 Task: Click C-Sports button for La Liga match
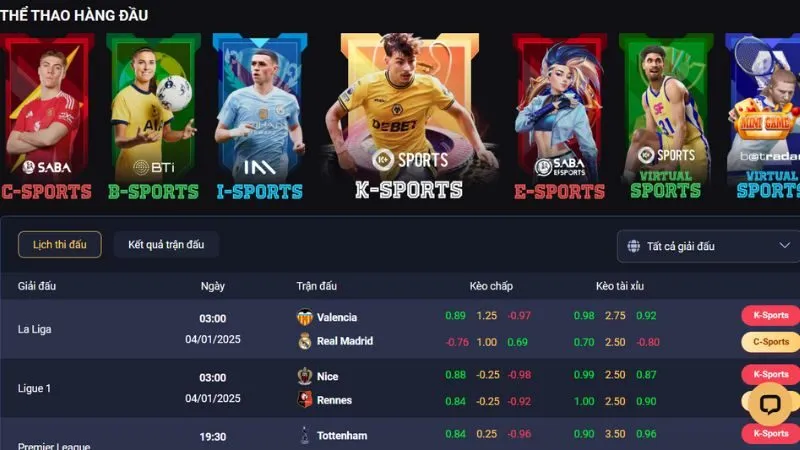click(770, 342)
